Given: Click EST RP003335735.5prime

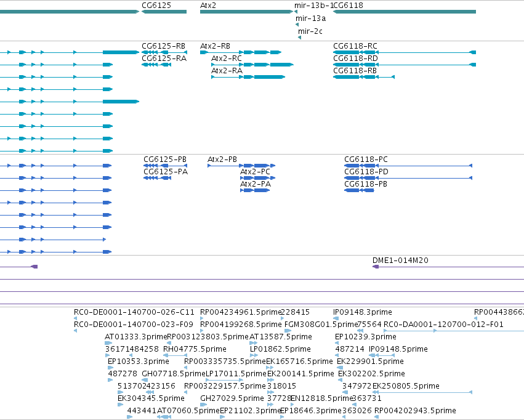Looking at the screenshot, I should tap(225, 361).
